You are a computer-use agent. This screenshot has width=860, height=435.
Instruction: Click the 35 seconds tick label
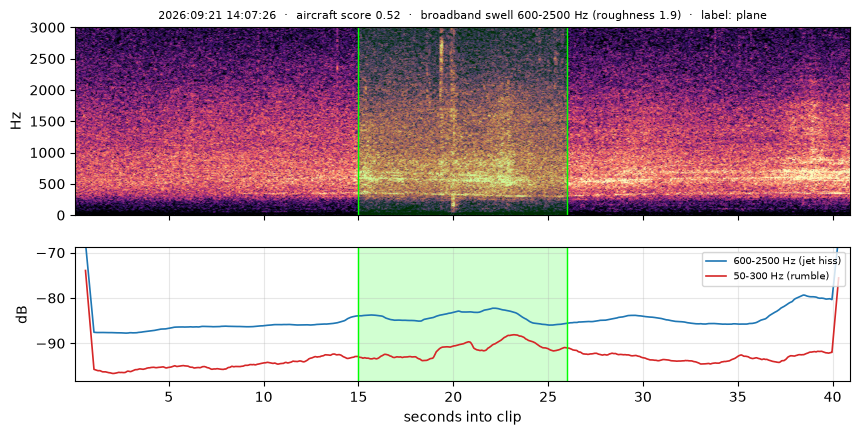point(738,395)
